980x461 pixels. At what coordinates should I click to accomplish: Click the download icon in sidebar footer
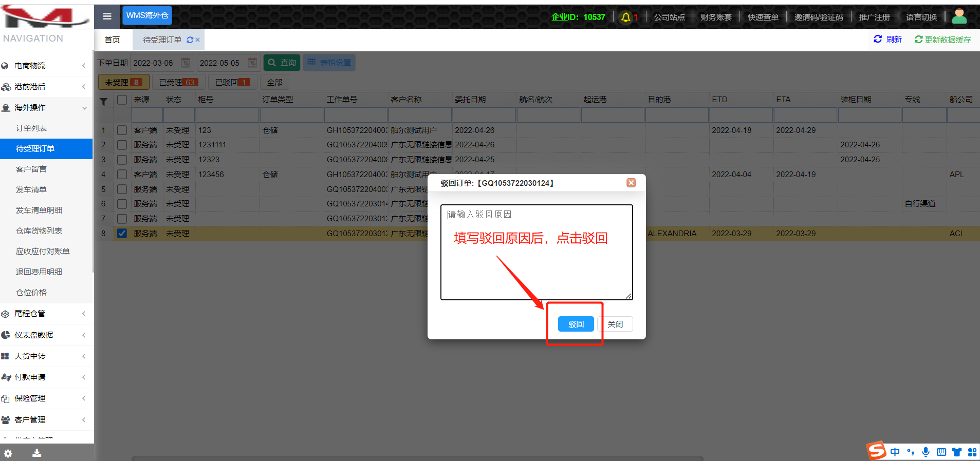tap(36, 453)
